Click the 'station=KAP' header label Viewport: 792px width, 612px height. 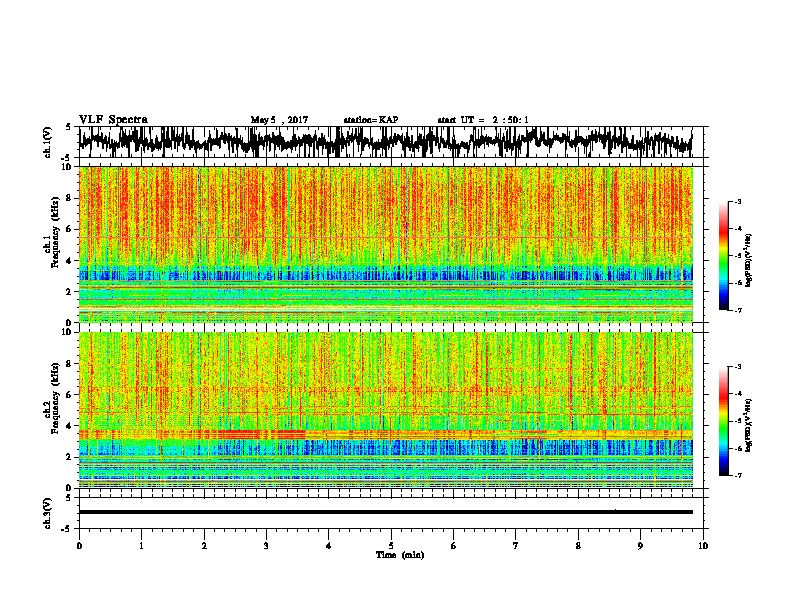pos(371,120)
